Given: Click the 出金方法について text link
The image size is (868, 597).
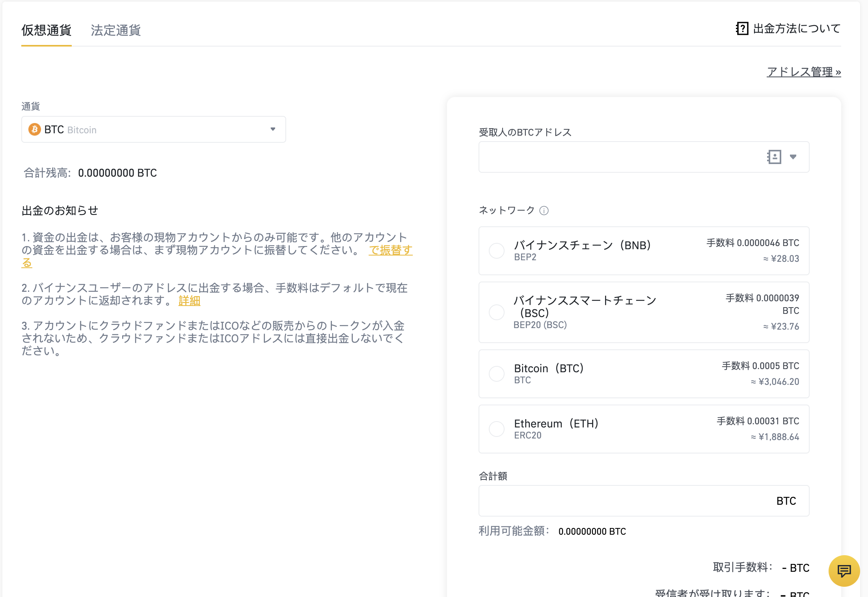Looking at the screenshot, I should pyautogui.click(x=797, y=28).
